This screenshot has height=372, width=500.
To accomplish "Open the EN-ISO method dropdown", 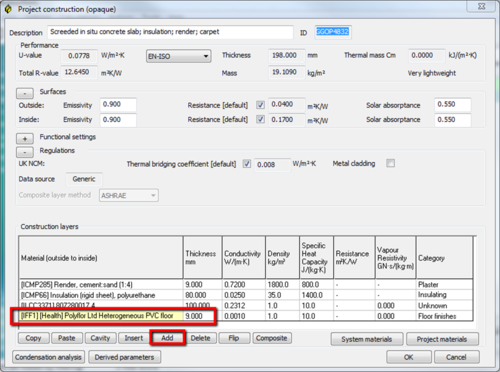I will pos(179,56).
